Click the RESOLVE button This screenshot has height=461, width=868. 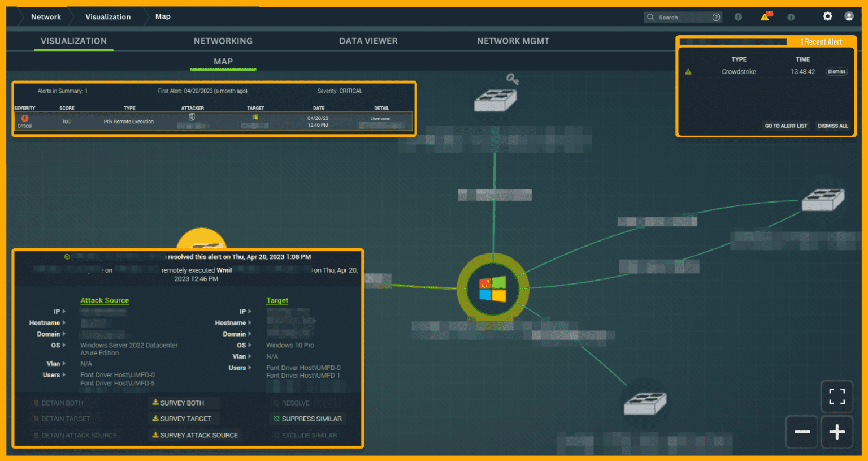pyautogui.click(x=292, y=403)
